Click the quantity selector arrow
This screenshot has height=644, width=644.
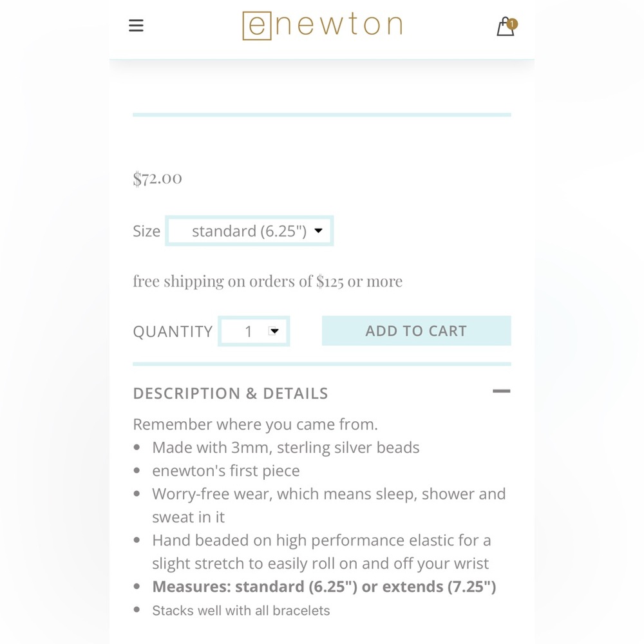pyautogui.click(x=274, y=331)
